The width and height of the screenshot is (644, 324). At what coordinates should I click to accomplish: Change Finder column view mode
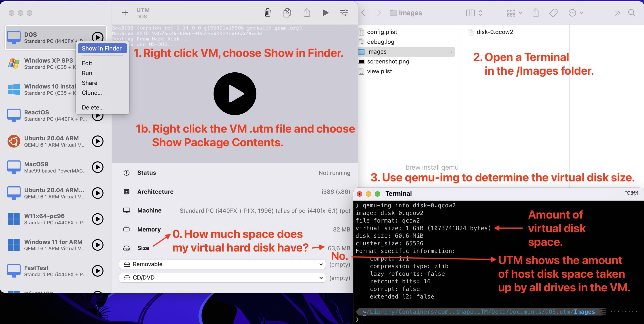[x=474, y=13]
